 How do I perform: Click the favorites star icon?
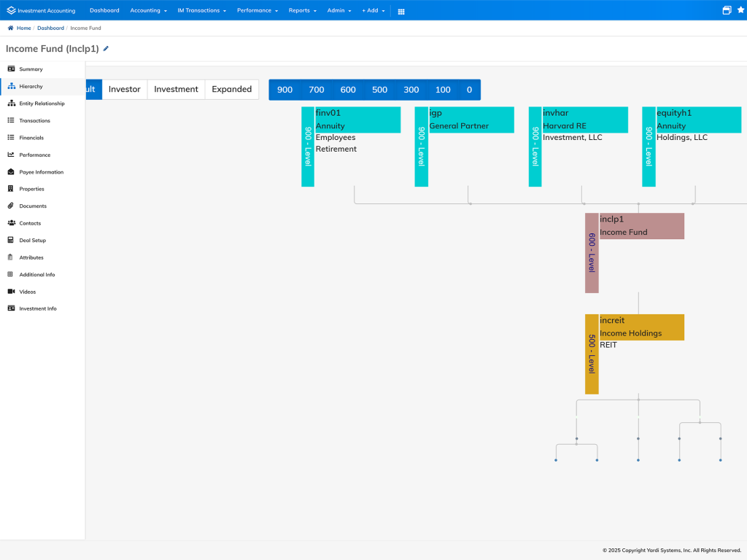[741, 9]
